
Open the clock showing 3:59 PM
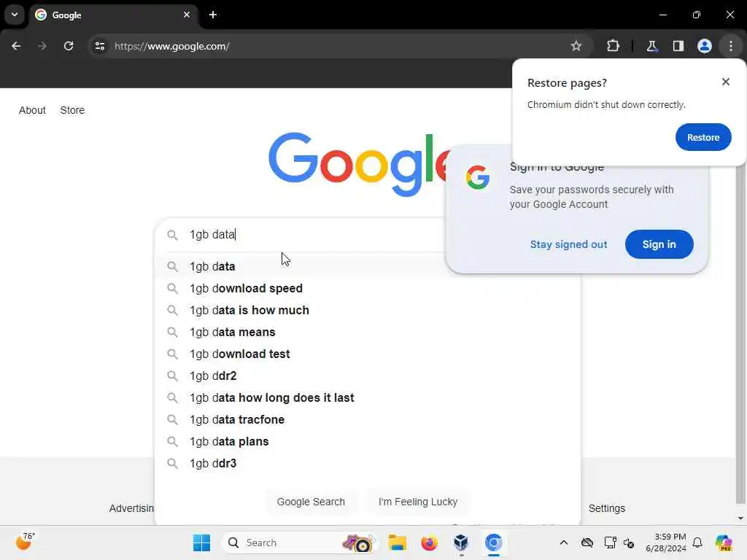[x=665, y=542]
